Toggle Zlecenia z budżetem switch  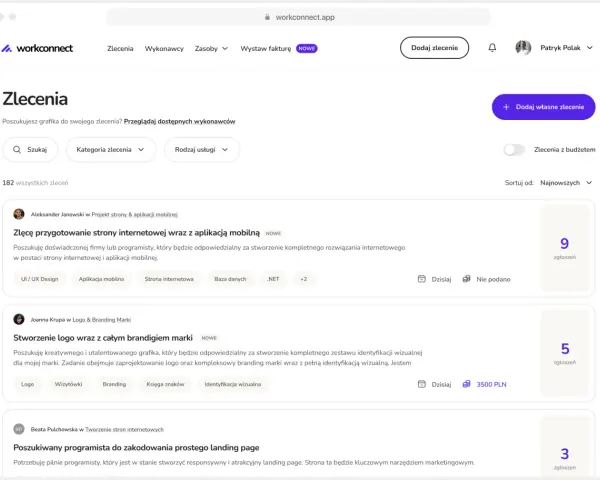(514, 150)
